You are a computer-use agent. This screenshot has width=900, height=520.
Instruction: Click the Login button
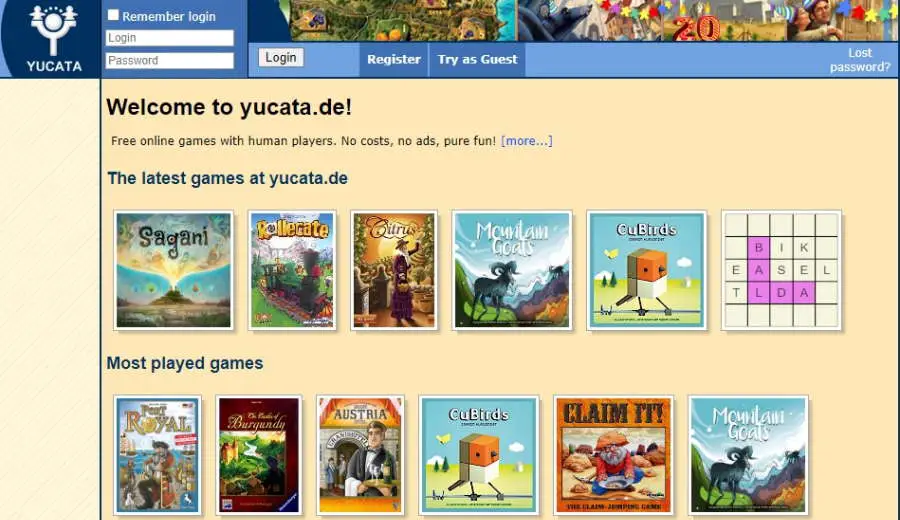point(281,57)
